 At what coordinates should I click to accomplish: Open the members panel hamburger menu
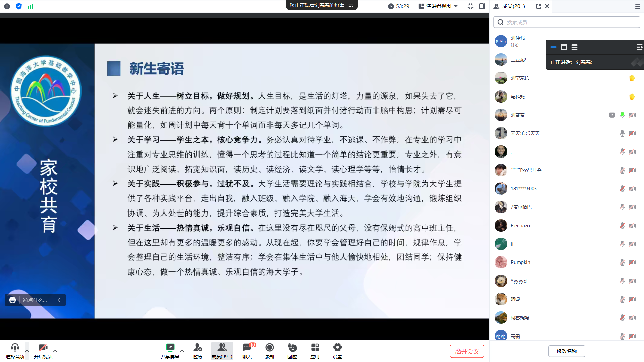point(637,6)
